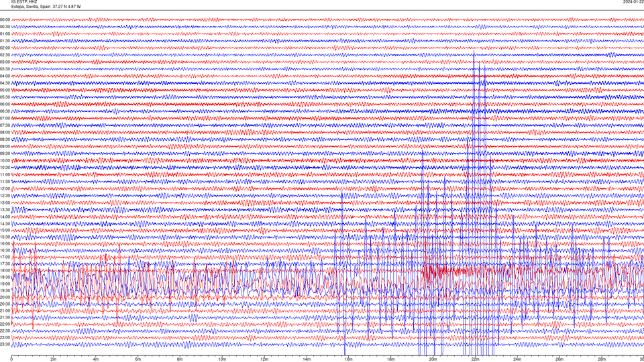Select the 11:30 time label
This screenshot has width=644, height=362.
[x=5, y=182]
